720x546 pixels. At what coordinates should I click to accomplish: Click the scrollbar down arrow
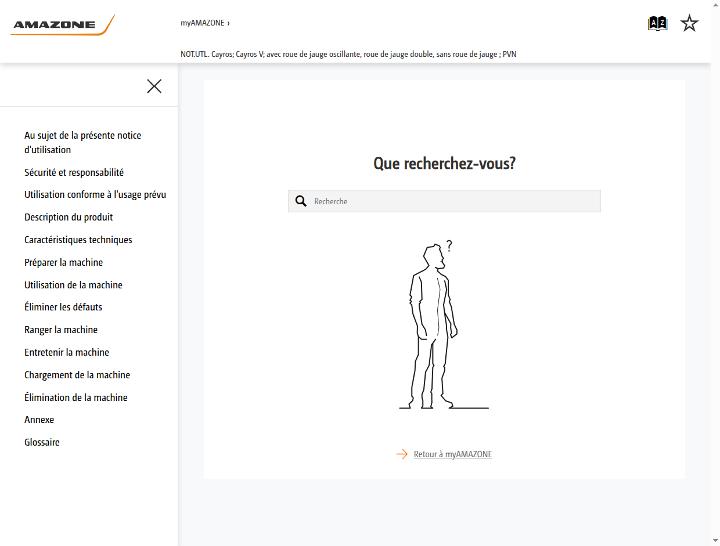(x=715, y=541)
